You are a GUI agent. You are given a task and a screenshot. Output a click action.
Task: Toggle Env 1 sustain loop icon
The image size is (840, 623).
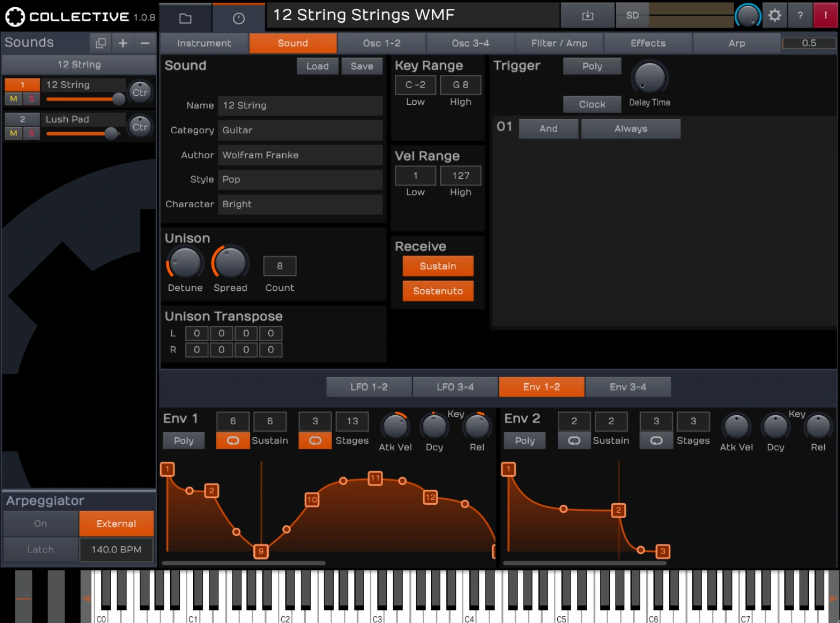(x=233, y=440)
